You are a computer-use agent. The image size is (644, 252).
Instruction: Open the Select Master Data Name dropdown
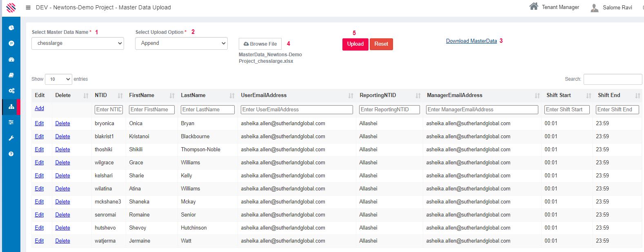point(78,43)
